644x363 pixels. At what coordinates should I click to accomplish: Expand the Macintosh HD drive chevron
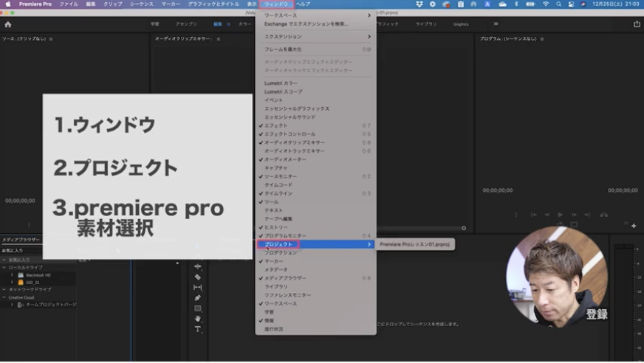click(x=12, y=274)
